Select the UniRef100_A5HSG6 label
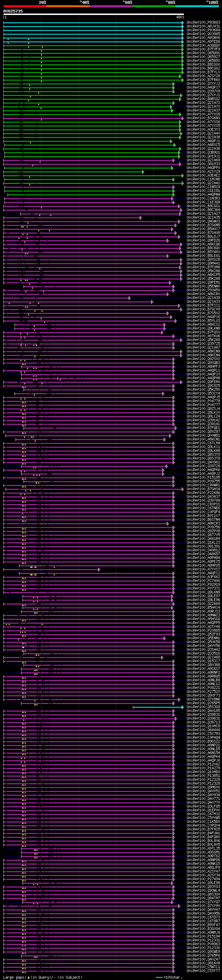222x980 pixels. point(203,619)
